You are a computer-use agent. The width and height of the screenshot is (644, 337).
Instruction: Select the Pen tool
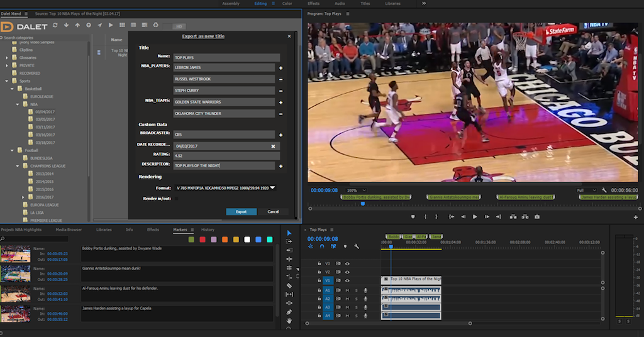(x=289, y=312)
